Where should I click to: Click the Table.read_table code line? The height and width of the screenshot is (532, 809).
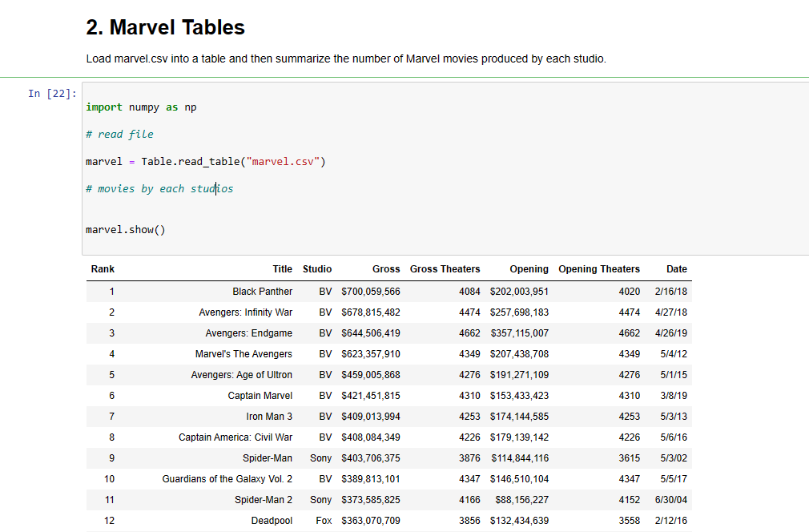[x=205, y=162]
